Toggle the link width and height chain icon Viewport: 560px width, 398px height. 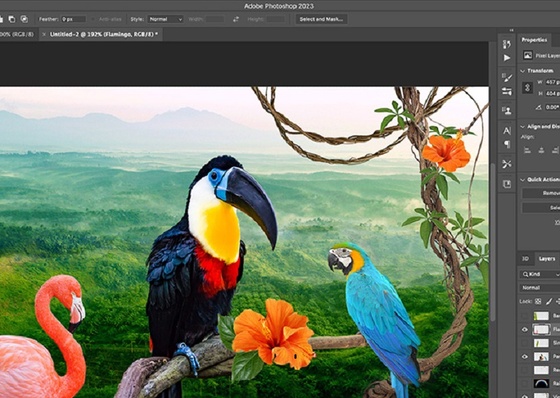pyautogui.click(x=528, y=88)
